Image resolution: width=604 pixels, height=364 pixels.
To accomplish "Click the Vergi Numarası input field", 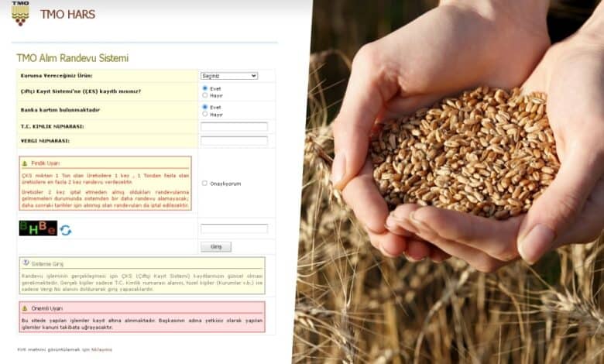I will click(234, 141).
